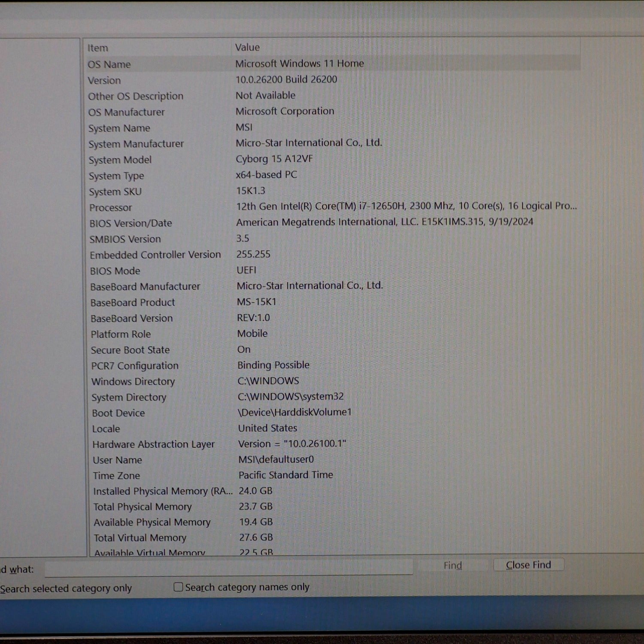Select the System Model row
The width and height of the screenshot is (644, 644).
(120, 160)
